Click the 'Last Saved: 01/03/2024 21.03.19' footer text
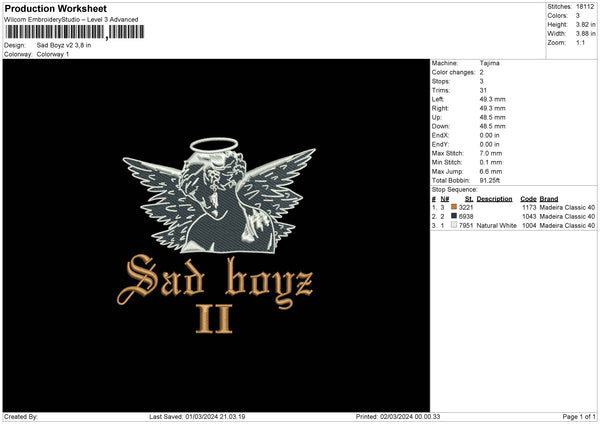 coord(197,417)
